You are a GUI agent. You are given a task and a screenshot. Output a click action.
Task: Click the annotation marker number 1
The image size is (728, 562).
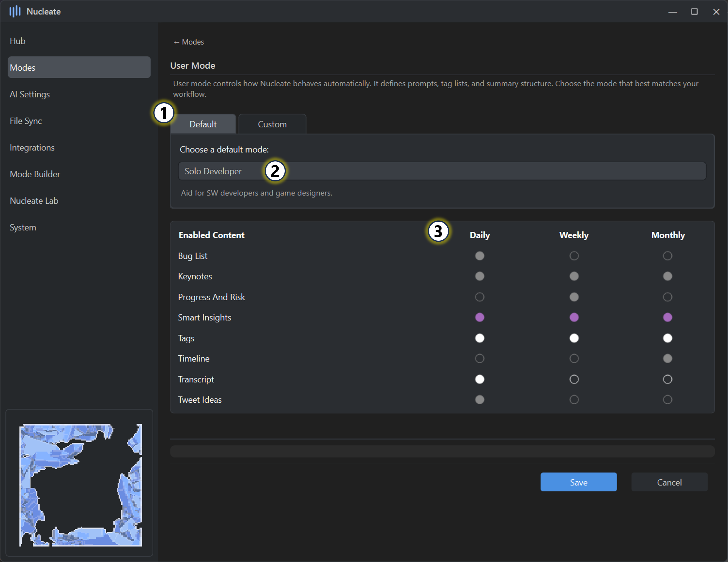coord(163,113)
